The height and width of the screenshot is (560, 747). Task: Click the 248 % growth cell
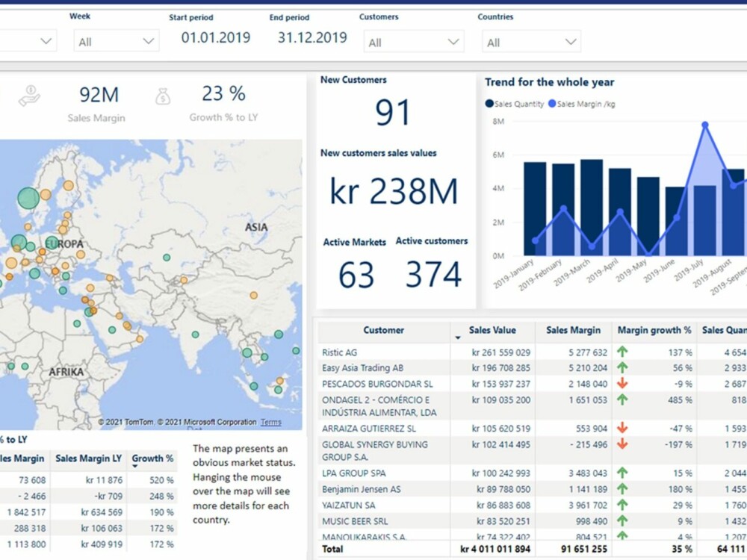coord(161,496)
